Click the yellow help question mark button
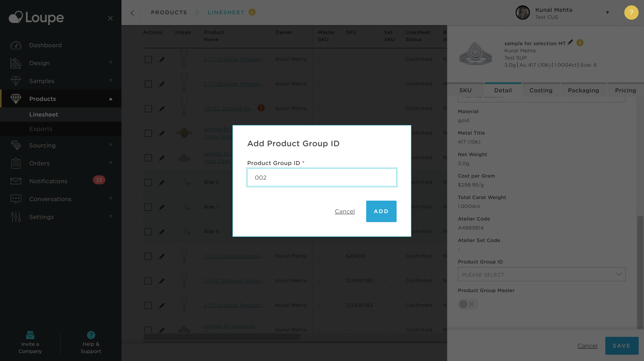 tap(631, 13)
